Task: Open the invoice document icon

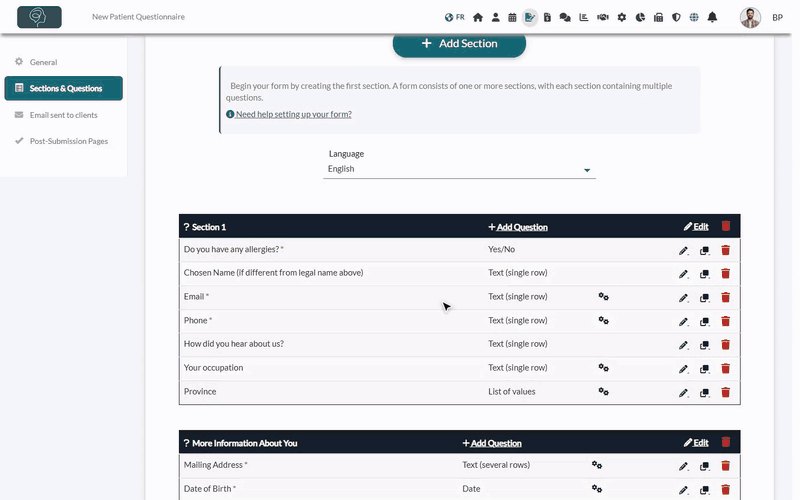Action: click(547, 17)
